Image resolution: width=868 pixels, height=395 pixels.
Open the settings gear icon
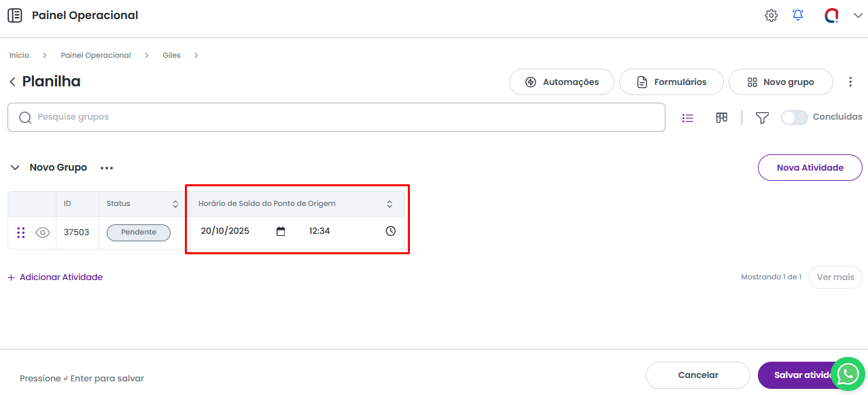pos(771,16)
